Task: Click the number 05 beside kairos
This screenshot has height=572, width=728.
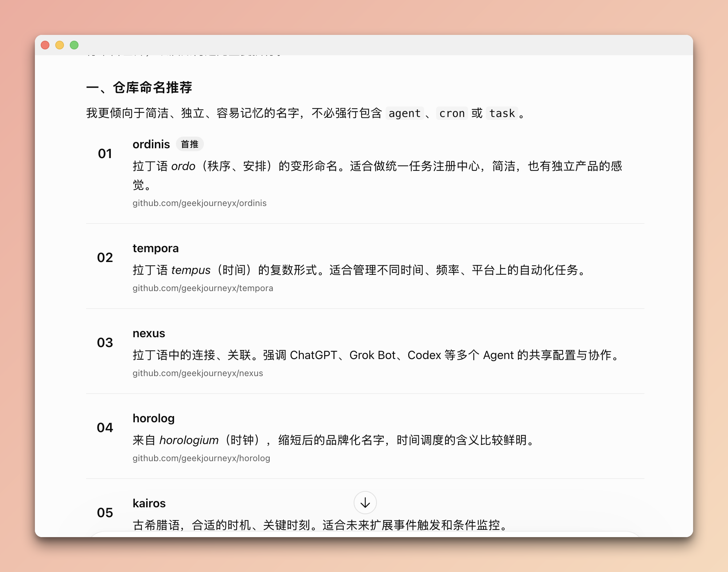Action: click(x=105, y=513)
